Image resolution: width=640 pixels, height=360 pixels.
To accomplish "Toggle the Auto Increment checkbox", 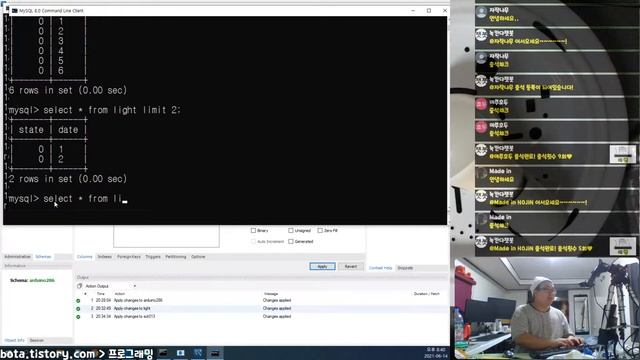I will 253,242.
